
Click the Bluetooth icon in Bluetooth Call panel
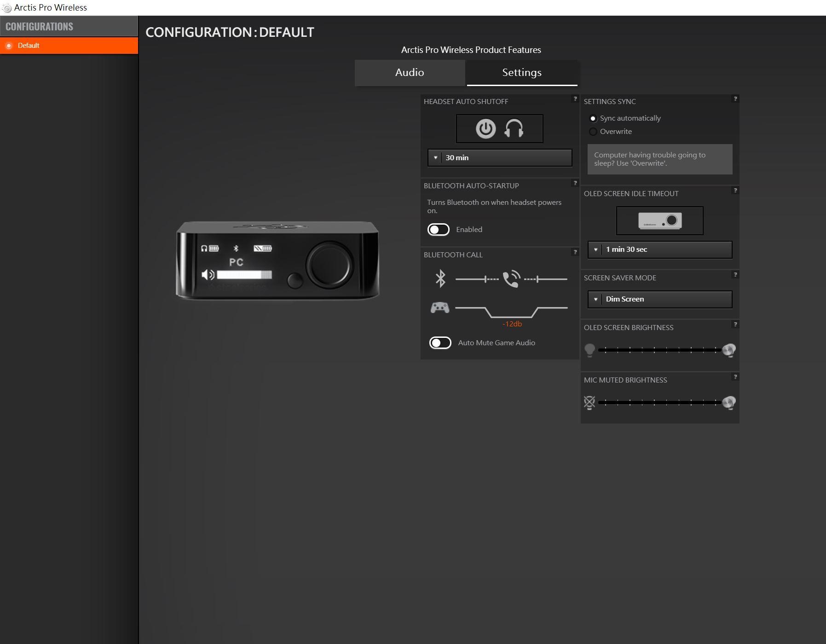tap(440, 278)
